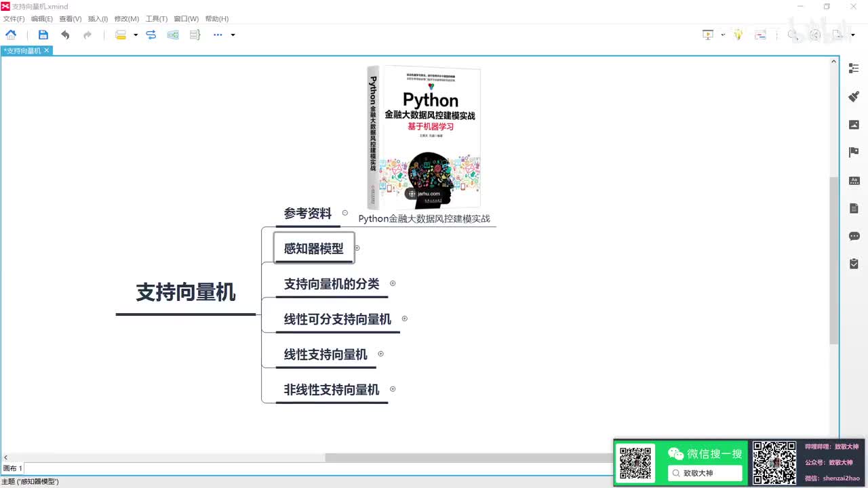Screen dimensions: 868x488
Task: Launch brainstorming mode lightbulb icon
Action: coord(738,35)
